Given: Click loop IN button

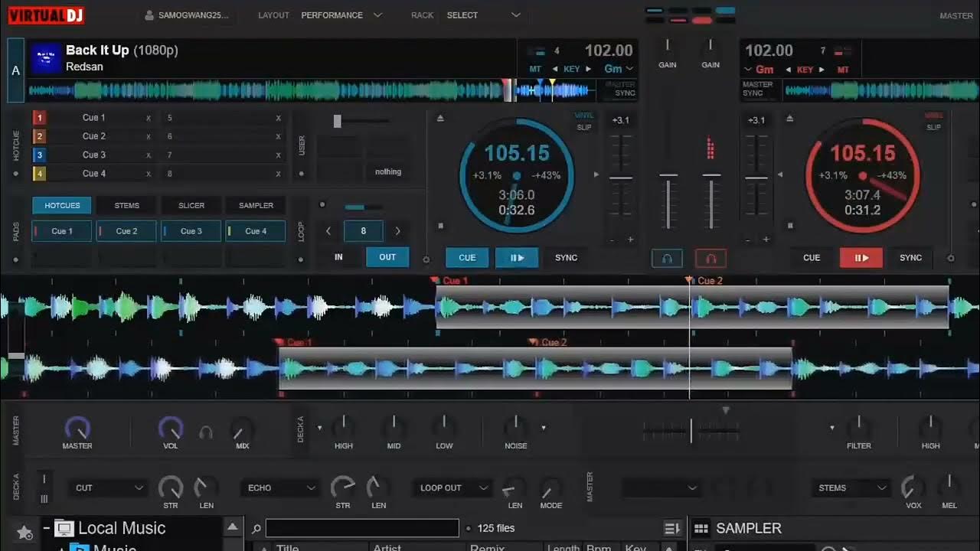Looking at the screenshot, I should (x=338, y=257).
